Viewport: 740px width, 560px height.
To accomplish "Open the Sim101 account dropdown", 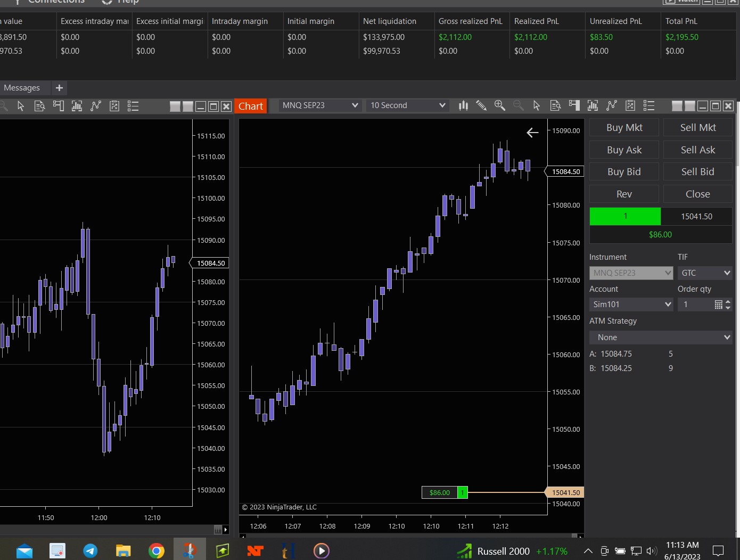I will coord(631,304).
